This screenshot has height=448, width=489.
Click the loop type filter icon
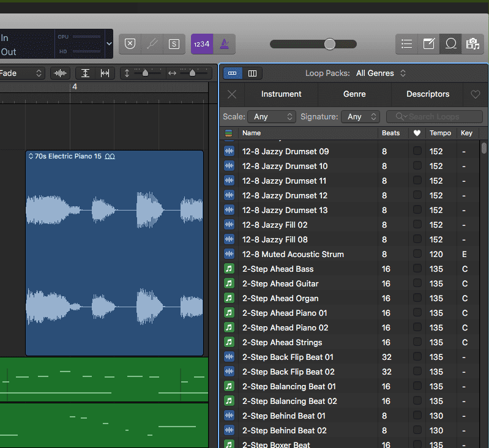coord(229,133)
